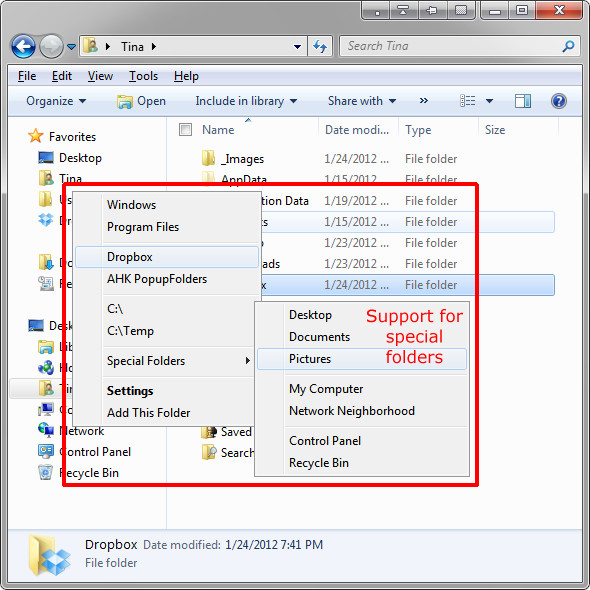The image size is (590, 590).
Task: Select the _Images folder icon
Action: [208, 158]
